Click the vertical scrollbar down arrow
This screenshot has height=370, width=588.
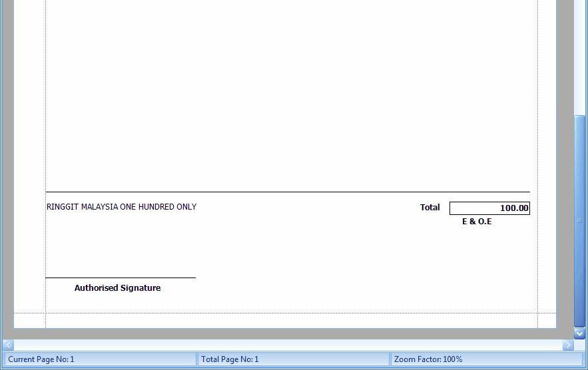point(579,333)
